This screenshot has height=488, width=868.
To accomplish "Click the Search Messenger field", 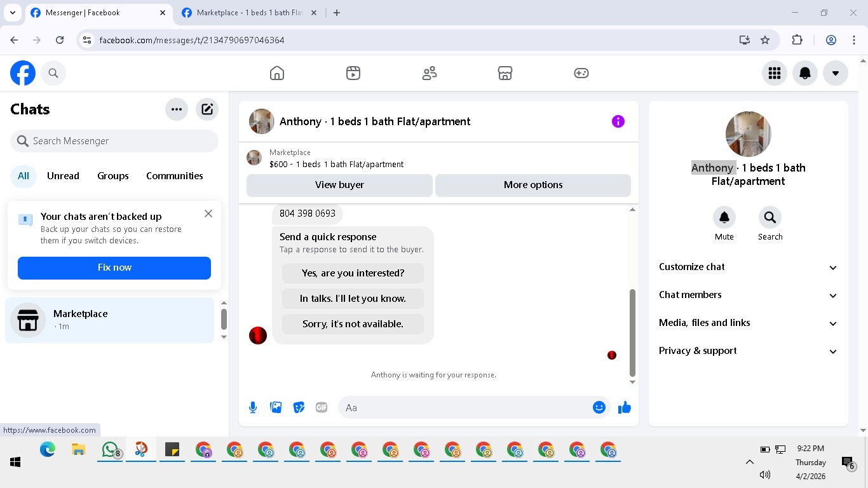I will point(114,141).
